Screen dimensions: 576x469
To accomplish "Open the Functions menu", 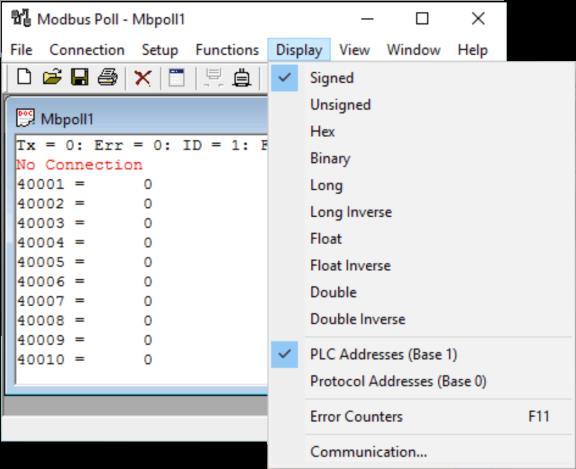I will (227, 50).
